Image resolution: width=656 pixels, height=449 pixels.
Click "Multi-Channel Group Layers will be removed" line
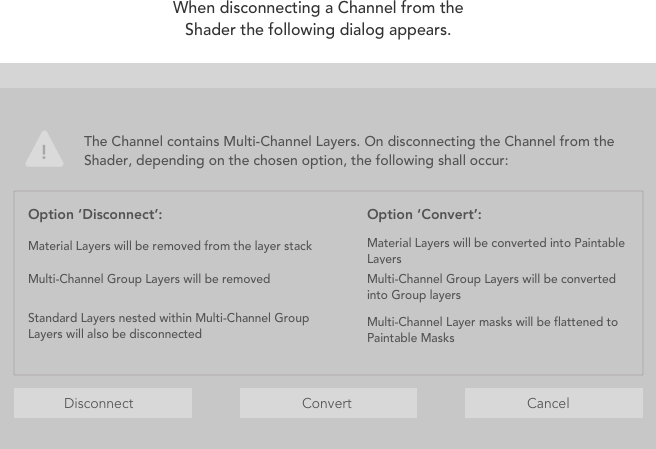[149, 279]
